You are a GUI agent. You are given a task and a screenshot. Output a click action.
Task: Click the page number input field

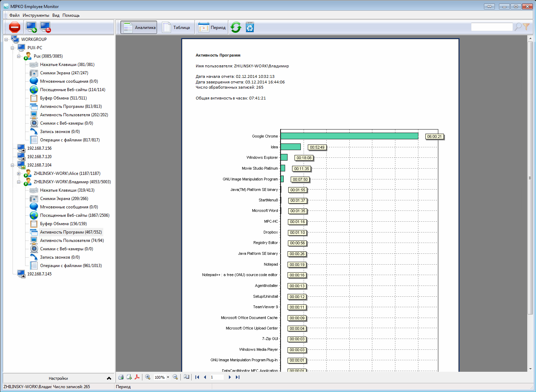(x=217, y=377)
